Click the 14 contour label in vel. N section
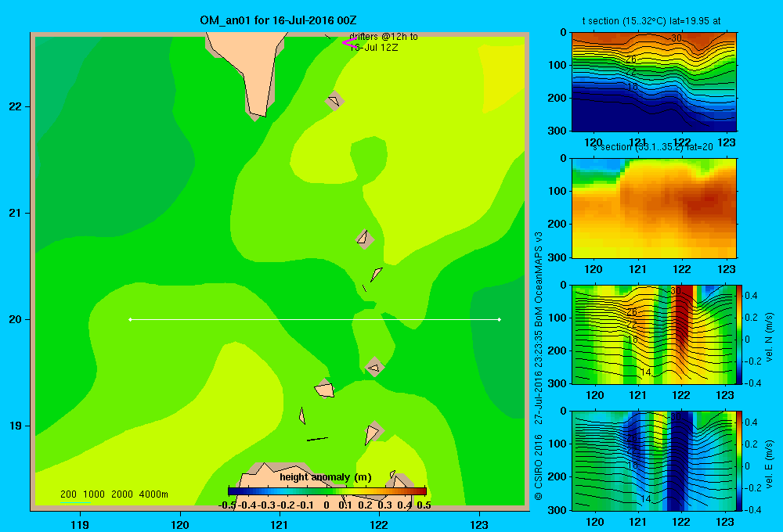This screenshot has height=532, width=783. pyautogui.click(x=646, y=372)
